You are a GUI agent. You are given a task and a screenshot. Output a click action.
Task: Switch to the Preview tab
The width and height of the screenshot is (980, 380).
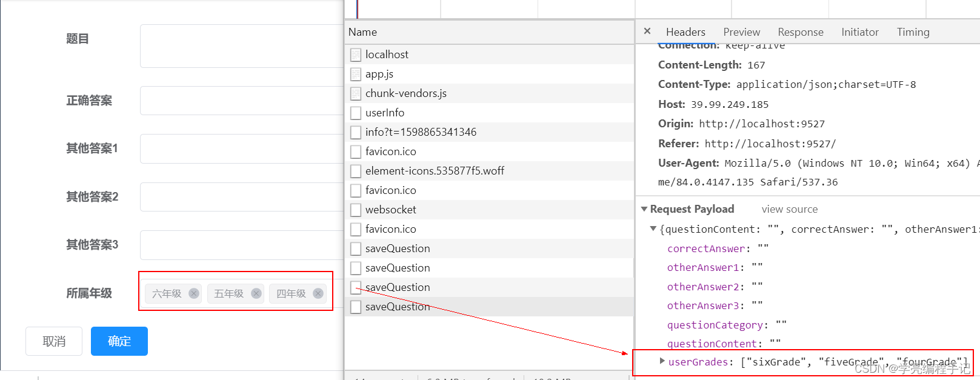pyautogui.click(x=741, y=32)
